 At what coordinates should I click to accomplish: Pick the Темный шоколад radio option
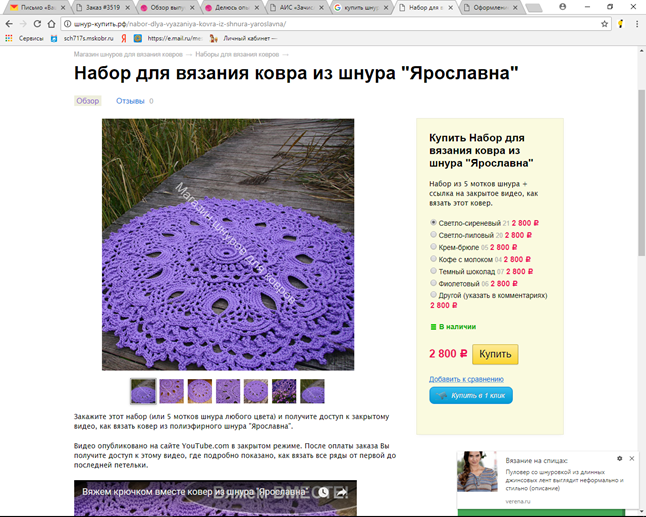coord(433,271)
